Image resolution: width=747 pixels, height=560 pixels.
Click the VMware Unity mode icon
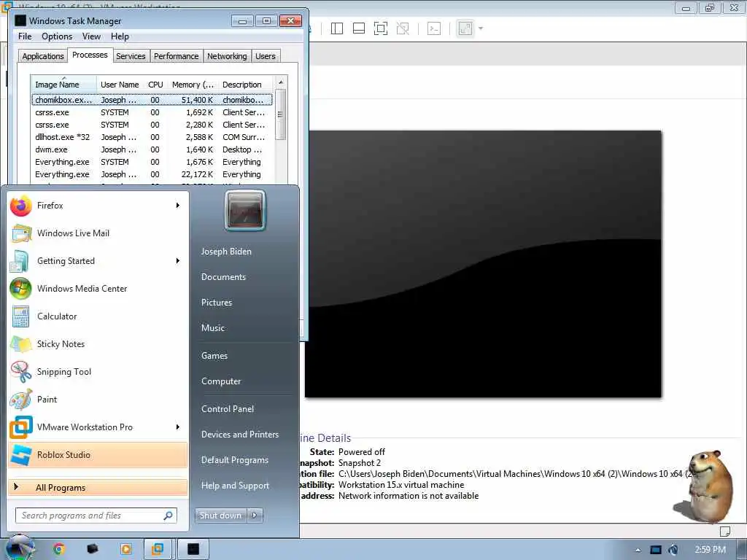coord(403,28)
